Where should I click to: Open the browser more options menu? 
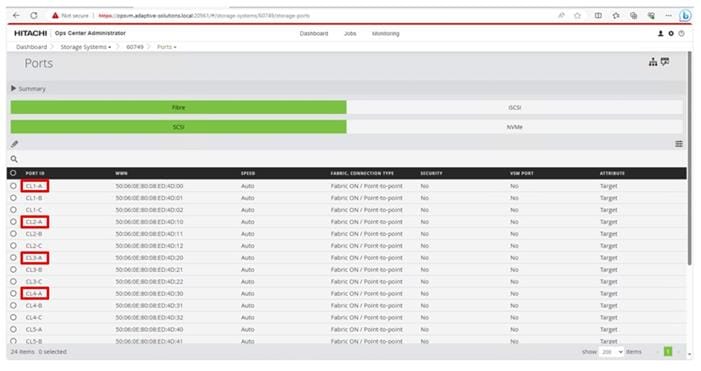tap(668, 15)
